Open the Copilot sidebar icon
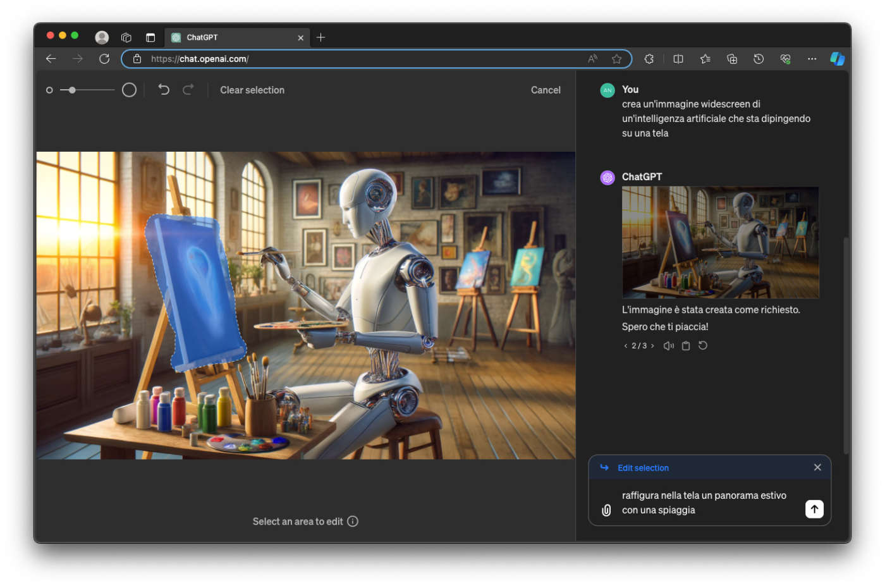The image size is (885, 588). (837, 59)
